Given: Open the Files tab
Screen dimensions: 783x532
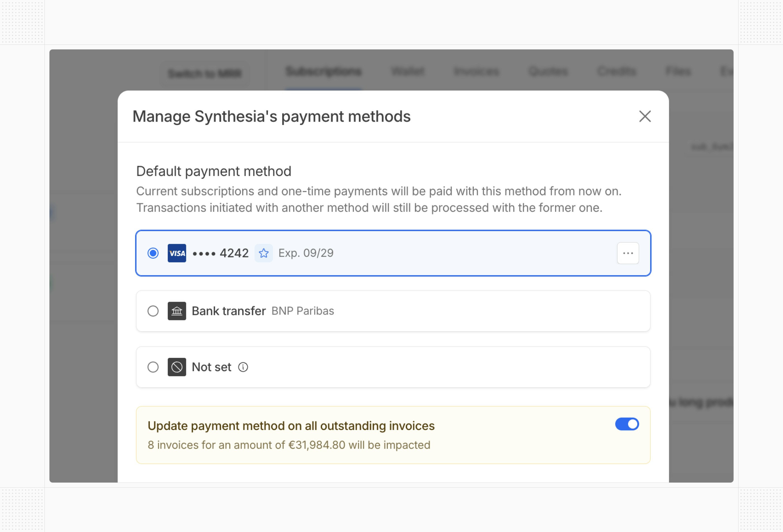Looking at the screenshot, I should pyautogui.click(x=678, y=72).
